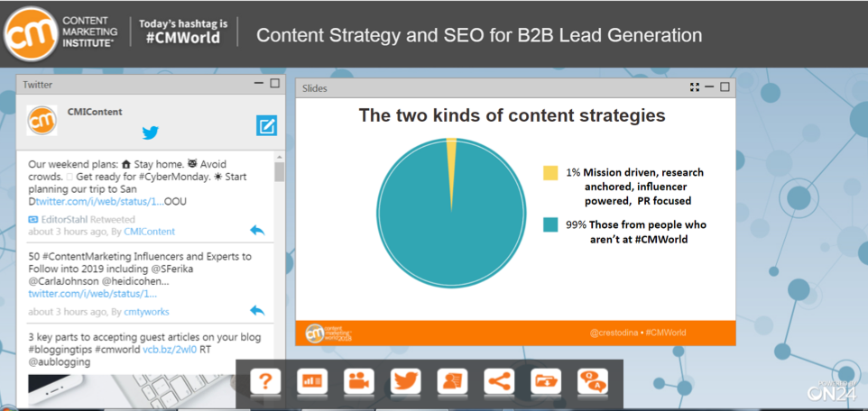
Task: Click the webinar title 'Content Strategy and SEO'
Action: coord(479,35)
